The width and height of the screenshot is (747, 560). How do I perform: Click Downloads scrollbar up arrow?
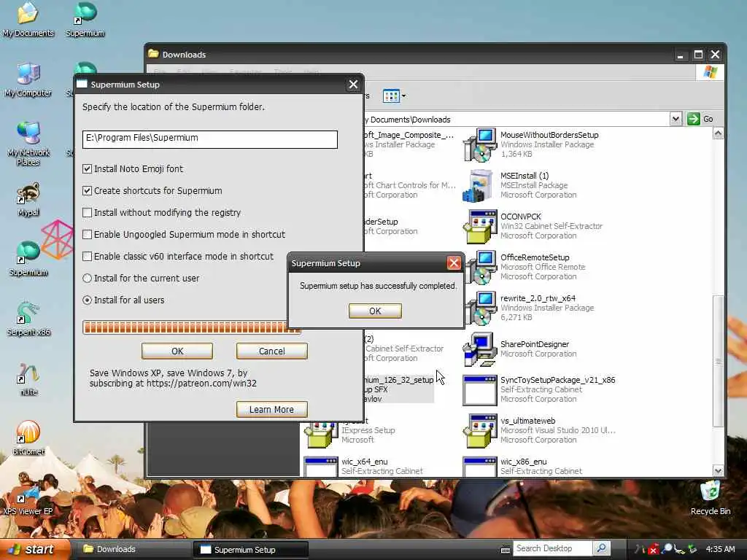tap(718, 134)
